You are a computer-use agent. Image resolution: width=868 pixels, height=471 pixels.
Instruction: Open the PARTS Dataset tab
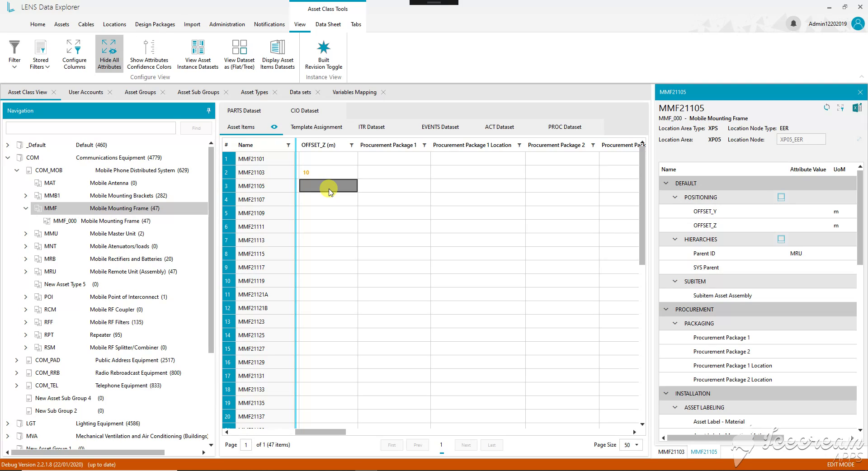(x=244, y=111)
